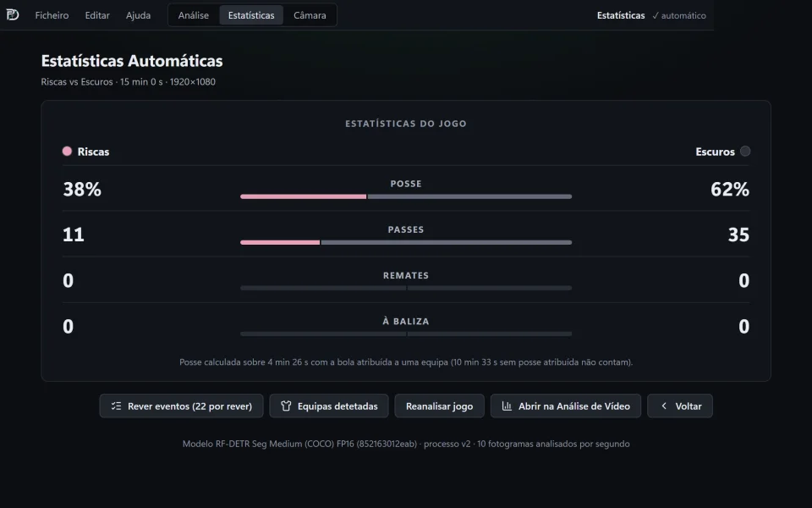Open Abrir na Análise de Vídeo
Image resolution: width=812 pixels, height=508 pixels.
[x=566, y=406]
